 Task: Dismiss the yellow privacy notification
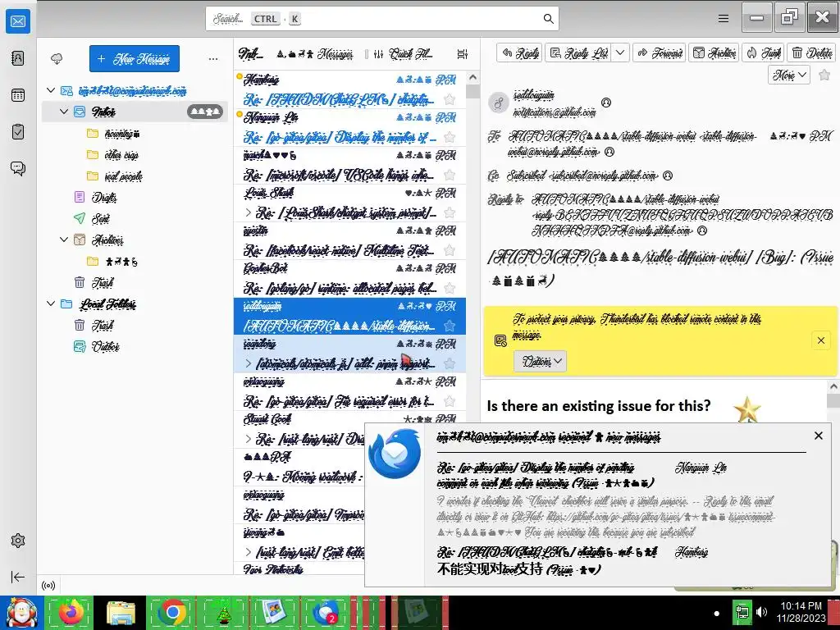coord(820,340)
